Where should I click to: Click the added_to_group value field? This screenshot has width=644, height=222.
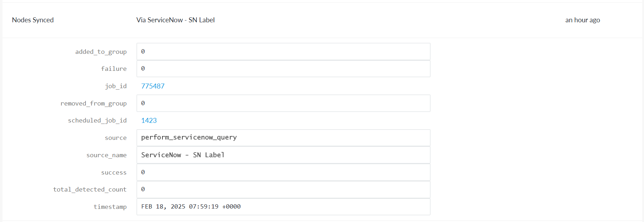[x=283, y=52]
